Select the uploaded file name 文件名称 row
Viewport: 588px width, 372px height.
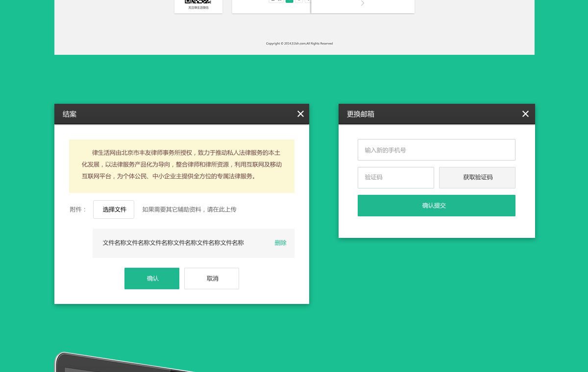coord(173,243)
